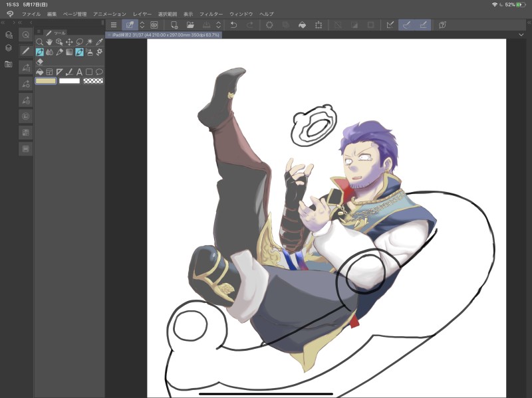Create a new canvas document
Viewport: 532px width, 398px height.
pos(174,25)
